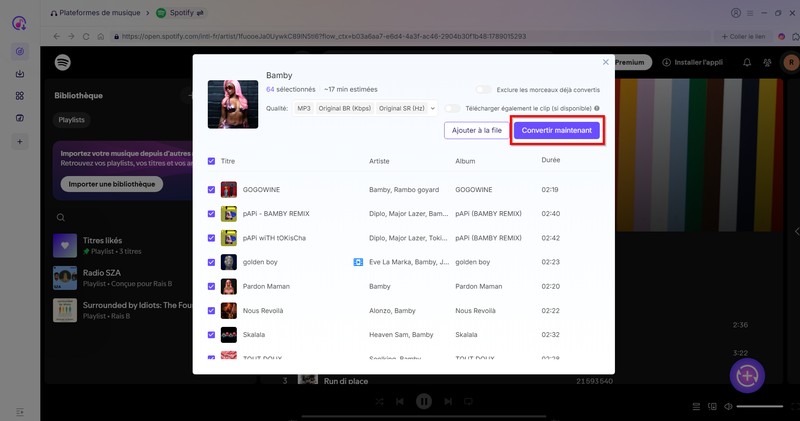The height and width of the screenshot is (421, 800).
Task: Click the notification bell icon
Action: click(x=747, y=62)
